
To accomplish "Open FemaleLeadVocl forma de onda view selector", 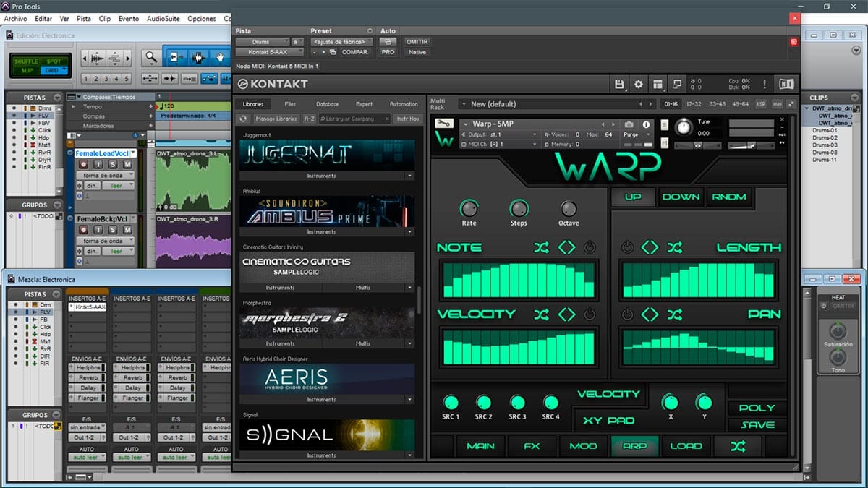I will [x=105, y=176].
